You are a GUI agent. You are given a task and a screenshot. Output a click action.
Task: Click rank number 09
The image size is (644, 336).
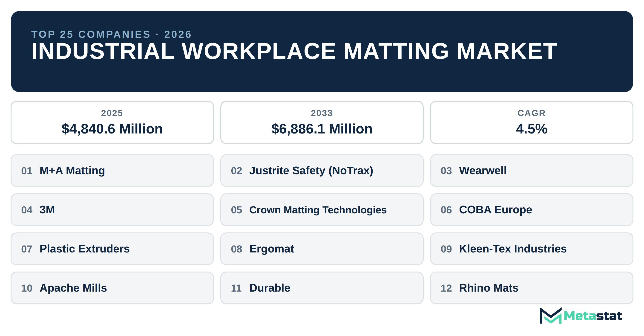[446, 249]
